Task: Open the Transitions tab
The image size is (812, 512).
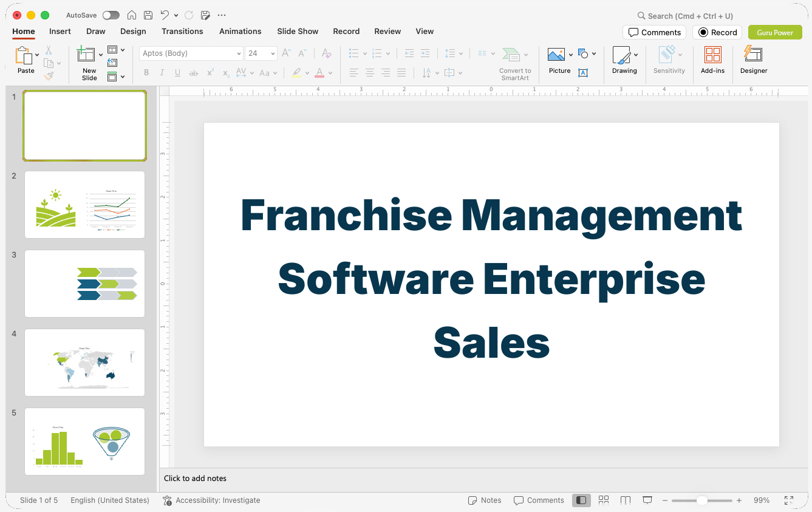Action: tap(182, 31)
